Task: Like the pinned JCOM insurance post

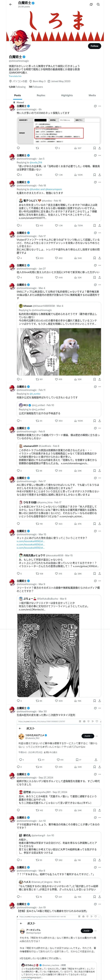Action: [x=56, y=148]
